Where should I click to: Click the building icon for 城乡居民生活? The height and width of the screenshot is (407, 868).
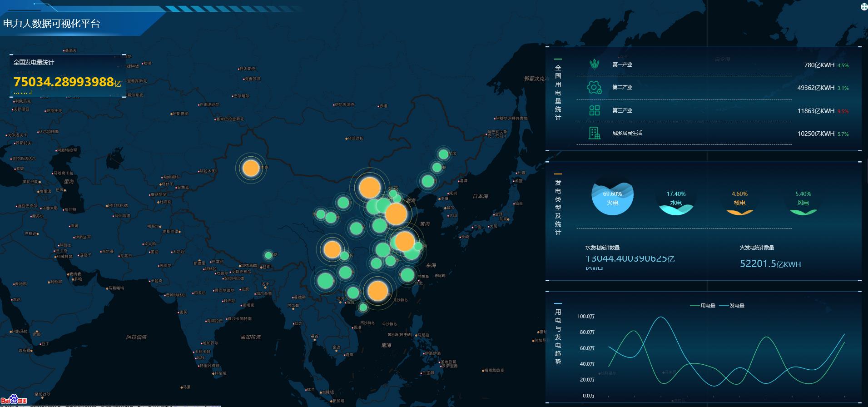point(594,133)
